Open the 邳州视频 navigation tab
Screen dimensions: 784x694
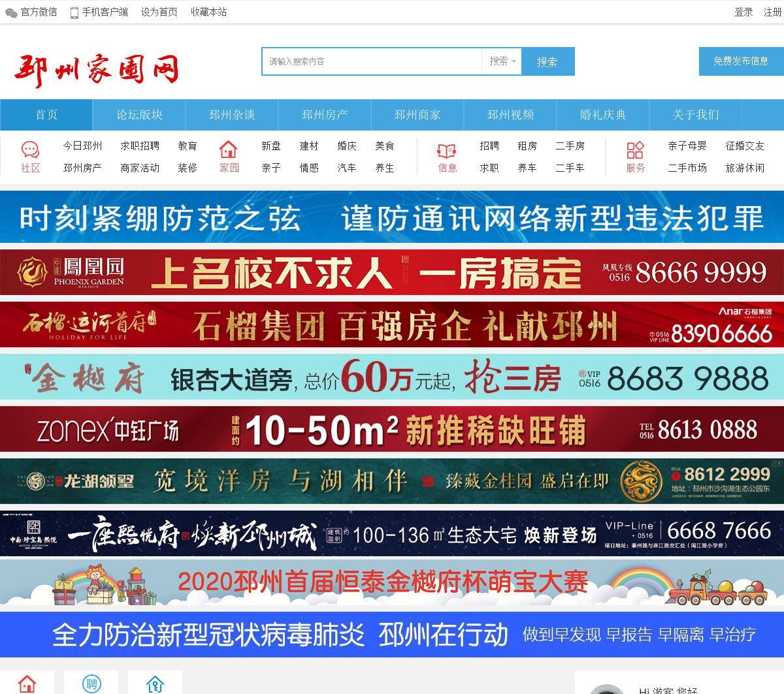pos(510,115)
